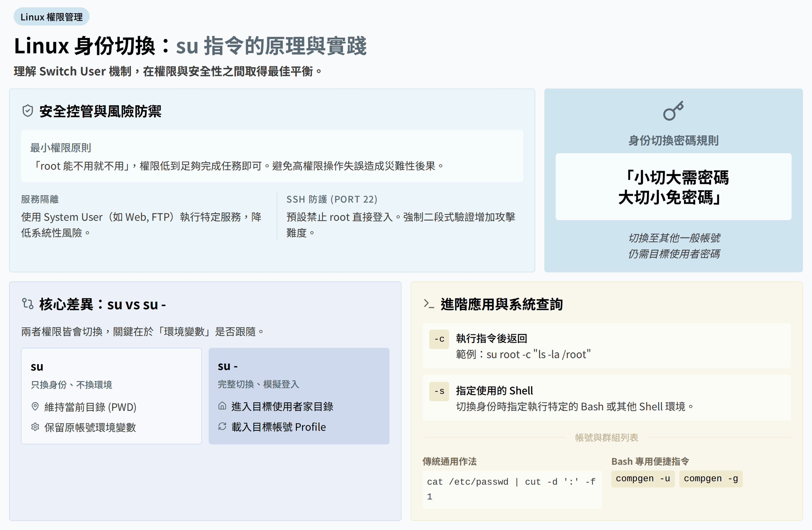The image size is (812, 530).
Task: Click the shield icon beside 安全控管與風險防禦
Action: point(28,111)
